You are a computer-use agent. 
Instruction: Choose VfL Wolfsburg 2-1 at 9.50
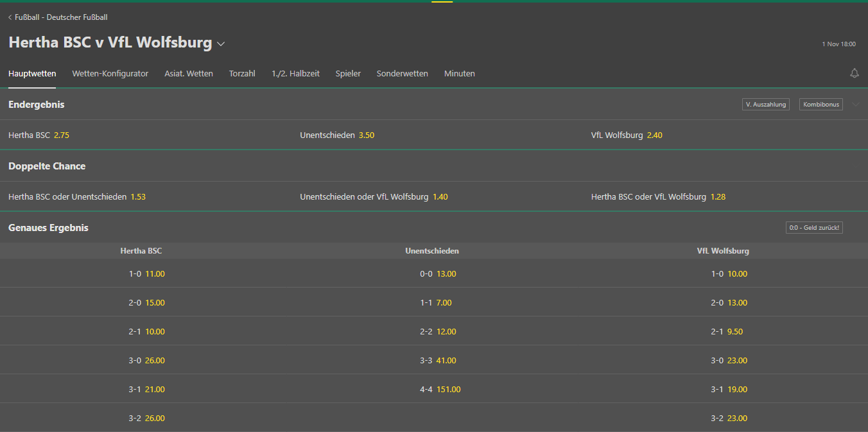pos(727,331)
